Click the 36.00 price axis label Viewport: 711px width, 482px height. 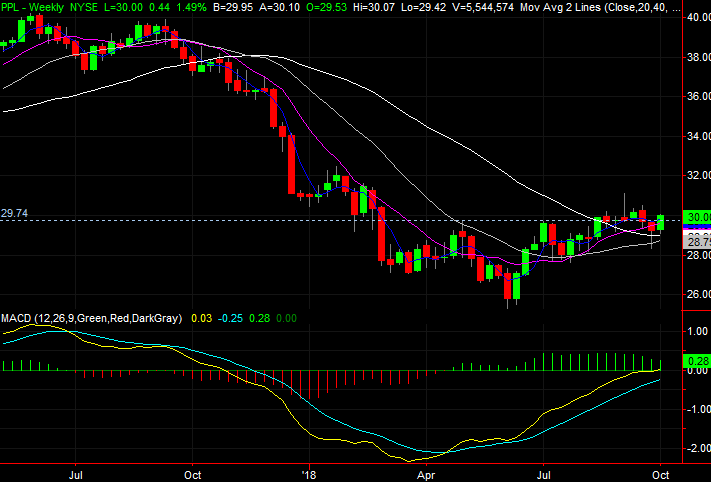698,96
